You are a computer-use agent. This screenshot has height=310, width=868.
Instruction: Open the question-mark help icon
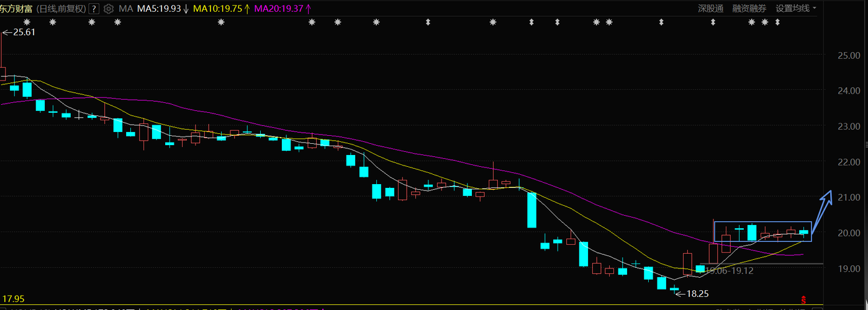94,9
